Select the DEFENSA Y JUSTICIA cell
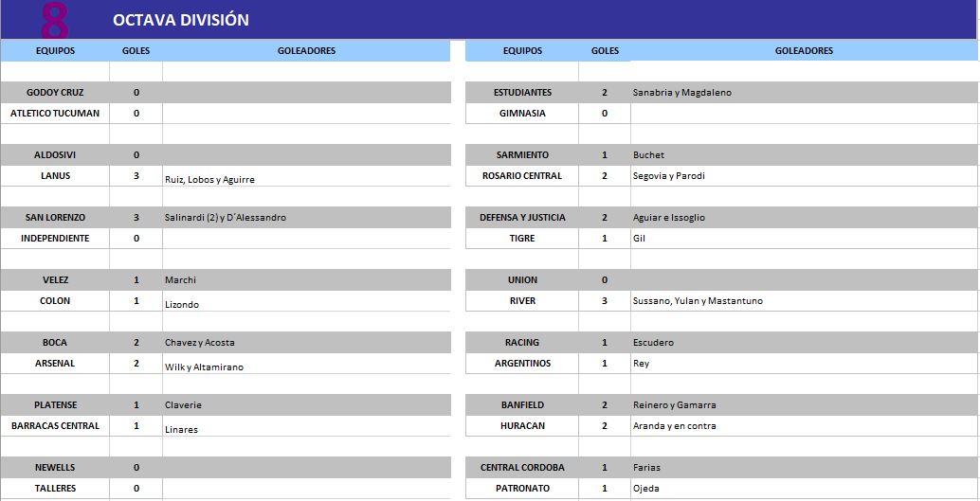 coord(522,218)
